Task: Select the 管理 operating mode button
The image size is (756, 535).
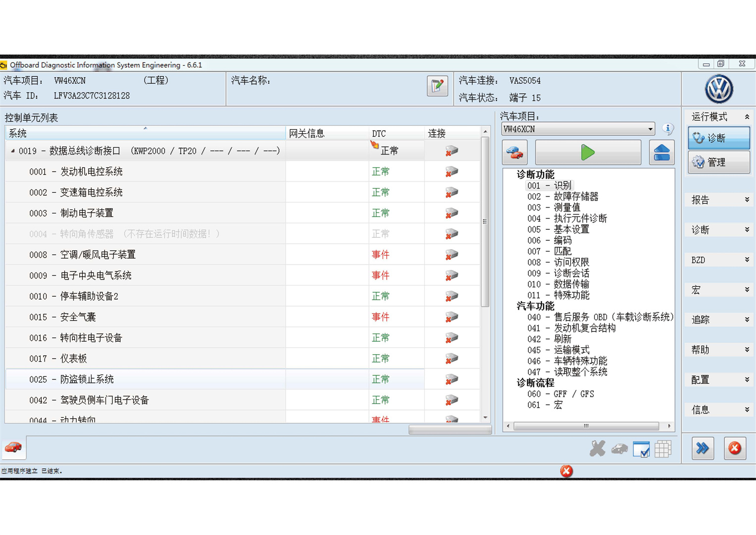Action: [719, 162]
